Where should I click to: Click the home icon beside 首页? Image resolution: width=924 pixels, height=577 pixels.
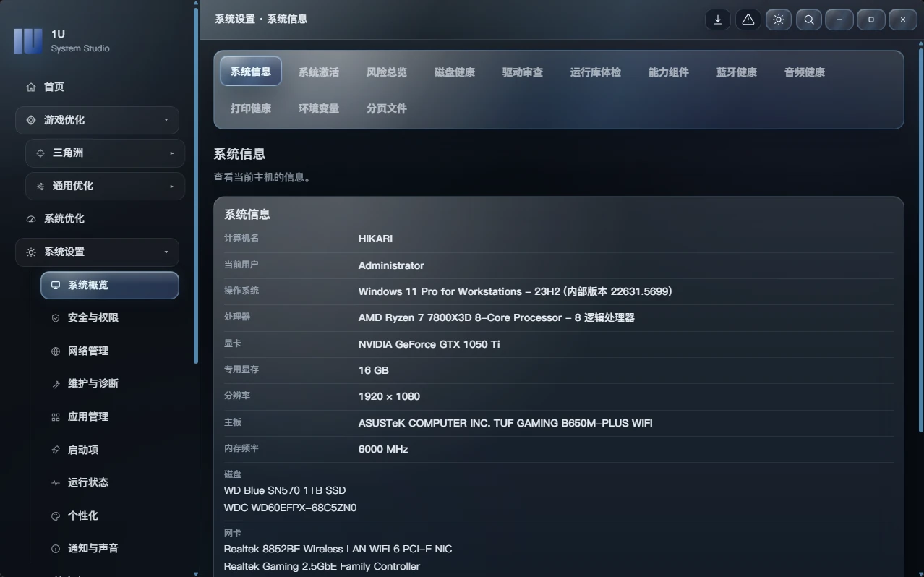pos(31,87)
